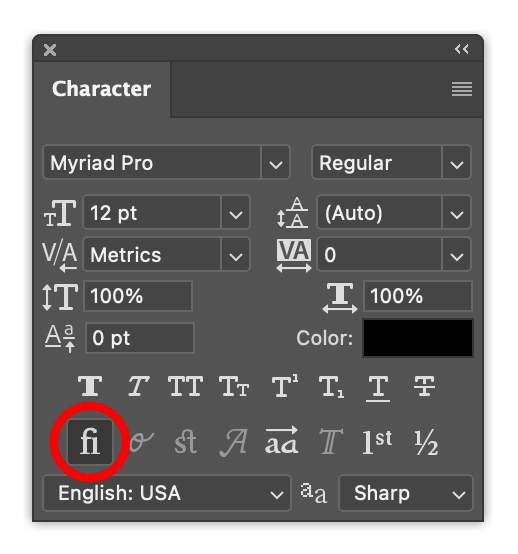Enable Small Caps formatting
The width and height of the screenshot is (518, 554).
click(234, 386)
